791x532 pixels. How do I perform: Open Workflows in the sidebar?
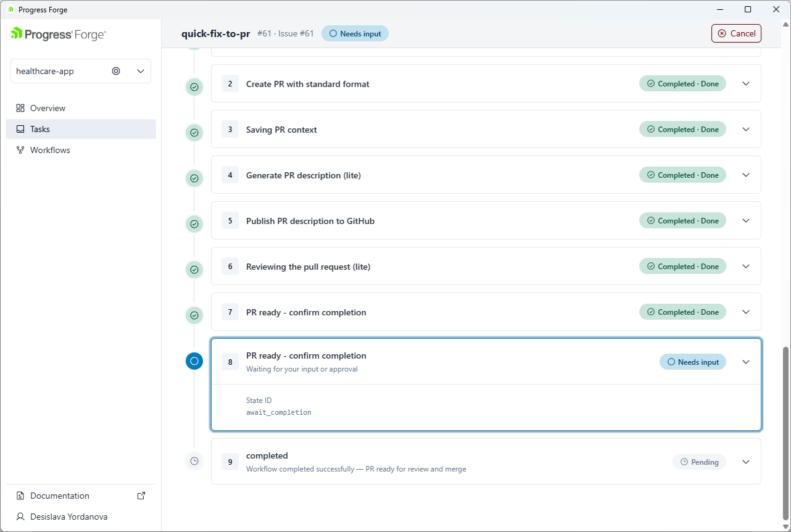pyautogui.click(x=81, y=150)
